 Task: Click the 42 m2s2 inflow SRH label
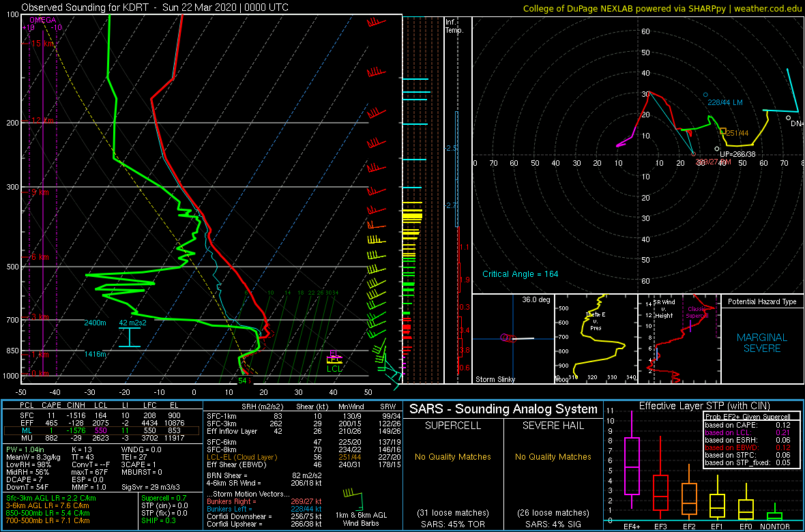[x=132, y=323]
